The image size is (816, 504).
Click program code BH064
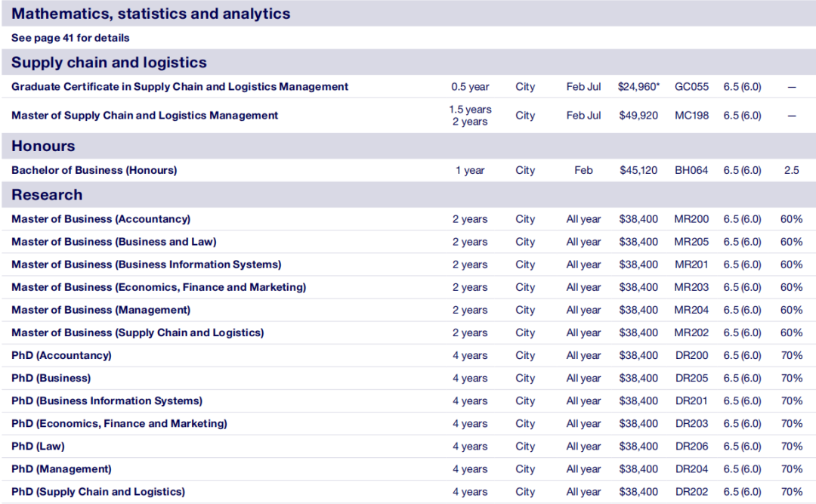tap(691, 170)
